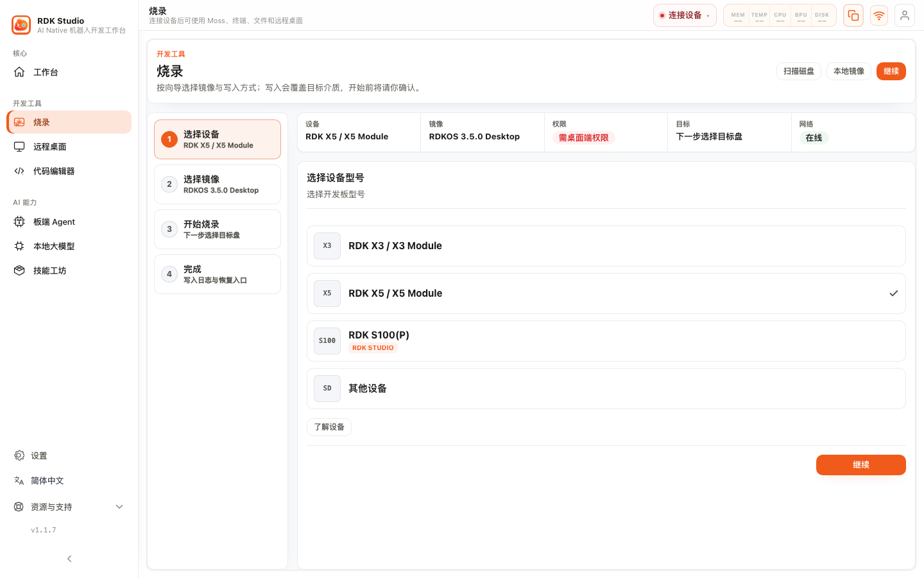Click the MEM status indicator

point(738,16)
